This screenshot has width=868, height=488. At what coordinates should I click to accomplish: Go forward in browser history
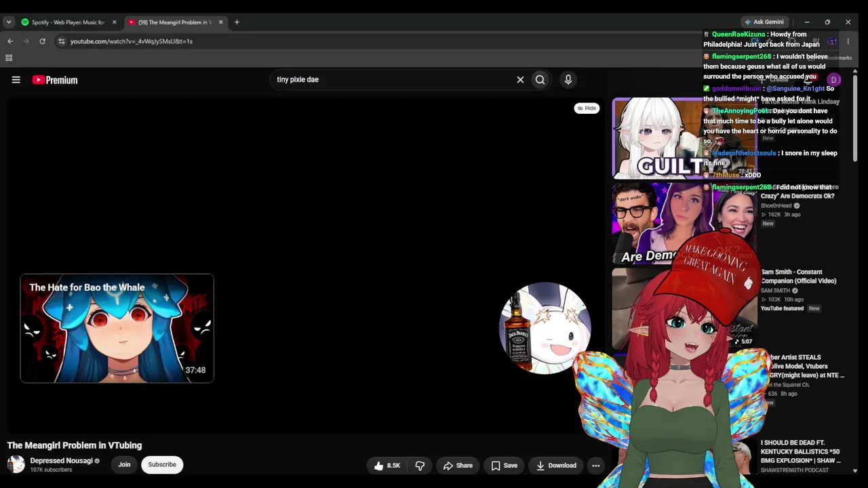pos(26,41)
